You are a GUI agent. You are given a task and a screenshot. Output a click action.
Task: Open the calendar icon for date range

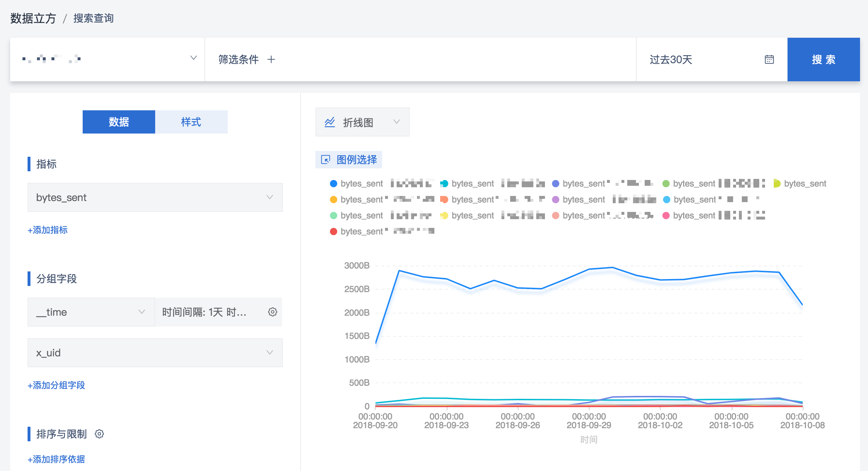pyautogui.click(x=769, y=60)
